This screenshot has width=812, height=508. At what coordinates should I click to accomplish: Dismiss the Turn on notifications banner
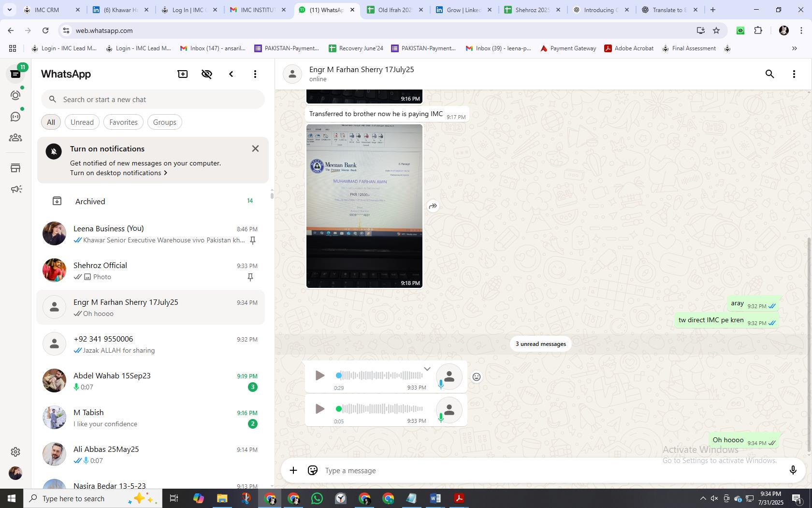click(255, 149)
